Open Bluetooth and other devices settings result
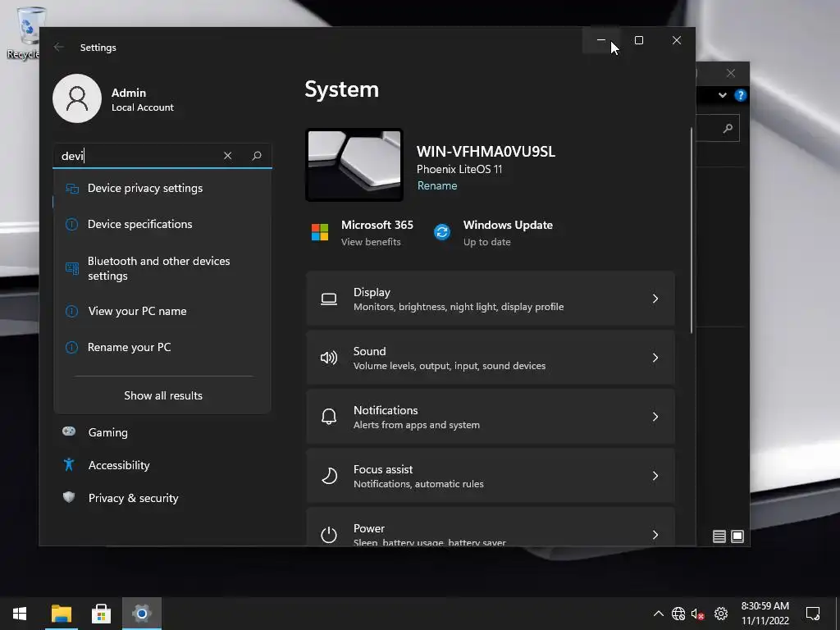The width and height of the screenshot is (840, 630). (x=162, y=268)
